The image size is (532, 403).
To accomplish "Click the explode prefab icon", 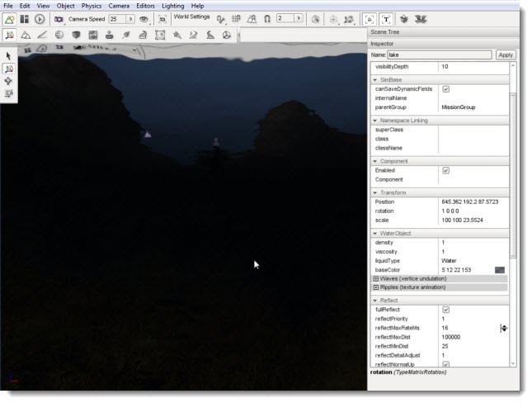I will [421, 19].
